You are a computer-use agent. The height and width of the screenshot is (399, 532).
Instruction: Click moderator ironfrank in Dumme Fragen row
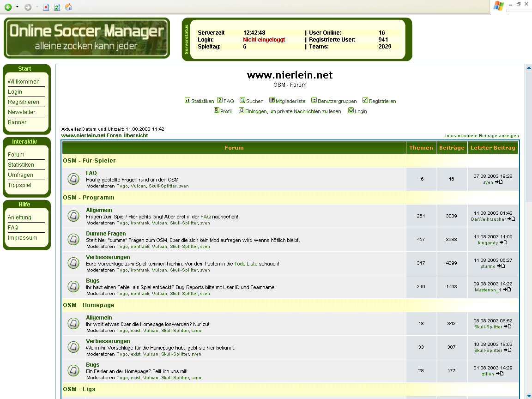[x=140, y=247]
